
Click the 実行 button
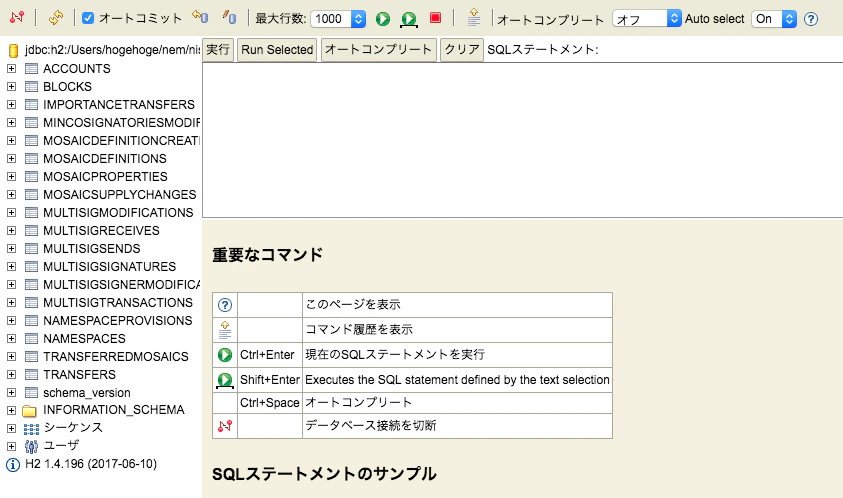(x=218, y=49)
